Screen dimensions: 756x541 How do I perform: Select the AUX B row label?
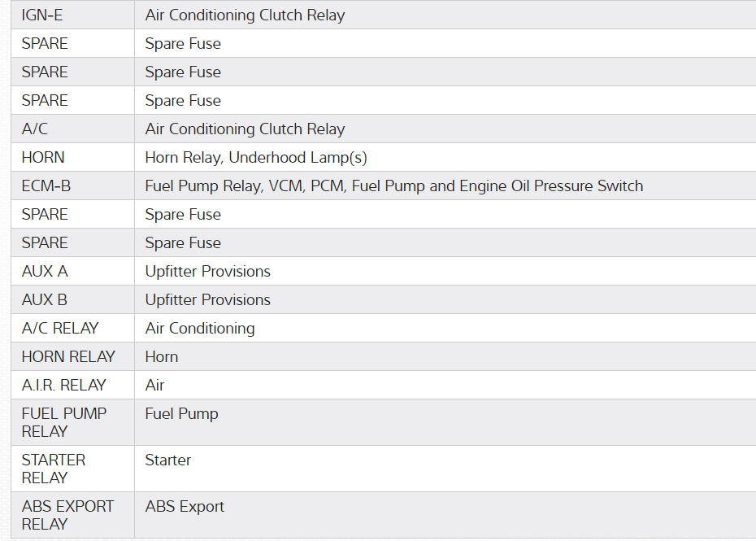(45, 300)
